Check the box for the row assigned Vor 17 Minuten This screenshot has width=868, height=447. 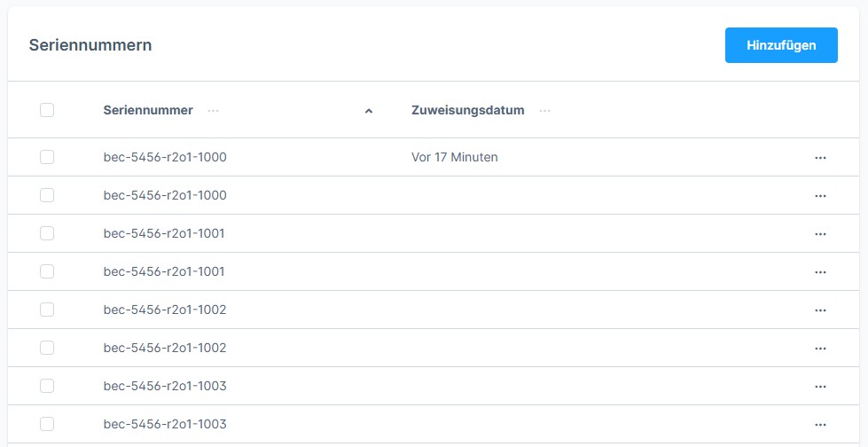(47, 157)
